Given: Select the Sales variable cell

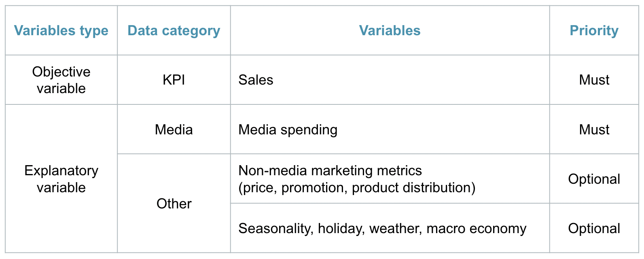Looking at the screenshot, I should point(390,80).
